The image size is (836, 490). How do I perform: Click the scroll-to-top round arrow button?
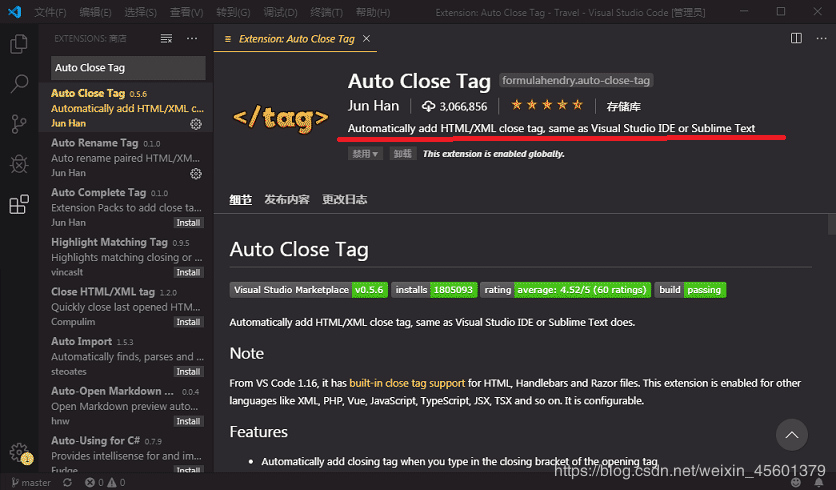pos(792,434)
